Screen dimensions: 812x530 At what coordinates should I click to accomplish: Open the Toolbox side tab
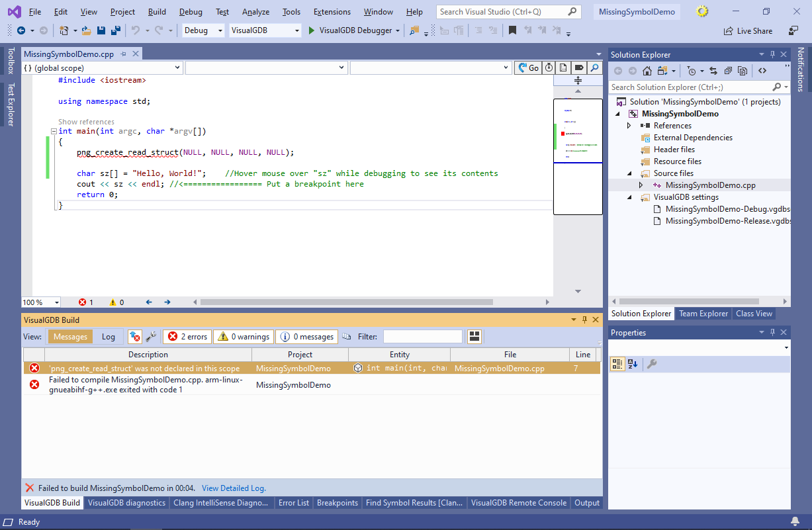point(11,61)
